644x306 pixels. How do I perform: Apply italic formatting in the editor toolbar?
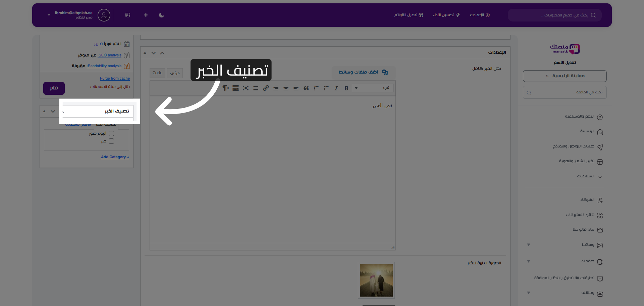[336, 88]
